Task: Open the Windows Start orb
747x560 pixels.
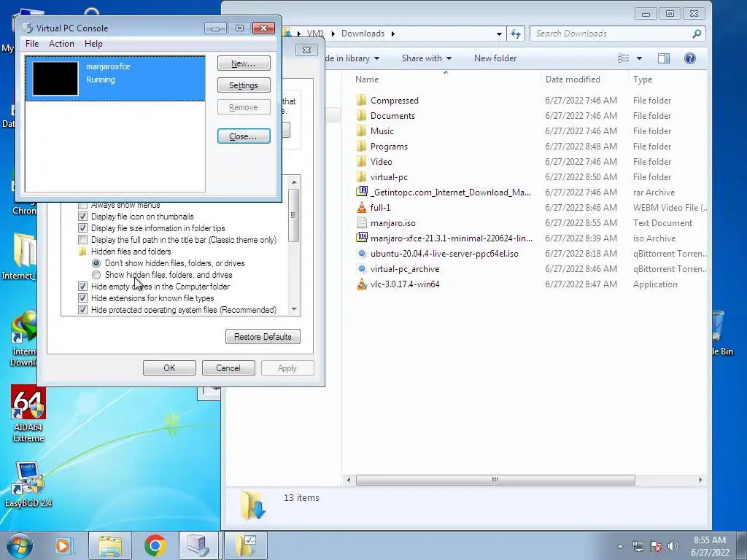Action: click(x=19, y=545)
